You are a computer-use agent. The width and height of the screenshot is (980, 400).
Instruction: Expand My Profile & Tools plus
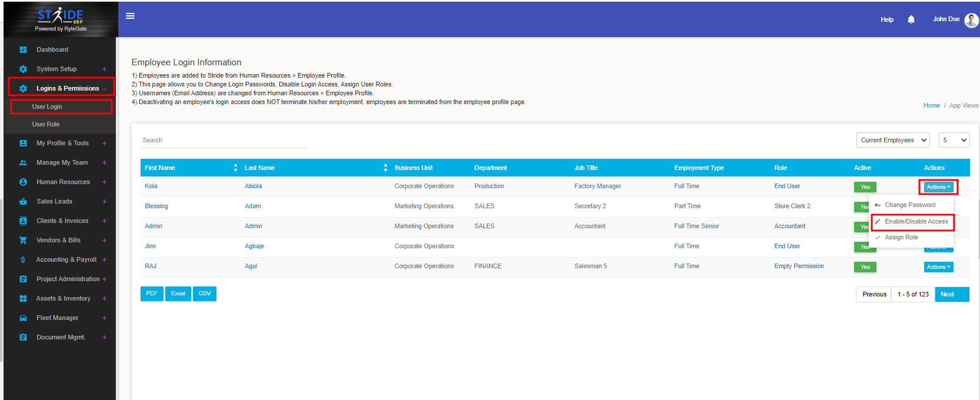click(x=104, y=144)
